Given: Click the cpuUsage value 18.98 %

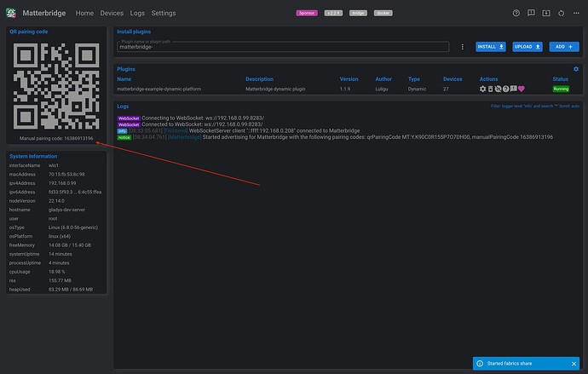Looking at the screenshot, I should [56, 272].
